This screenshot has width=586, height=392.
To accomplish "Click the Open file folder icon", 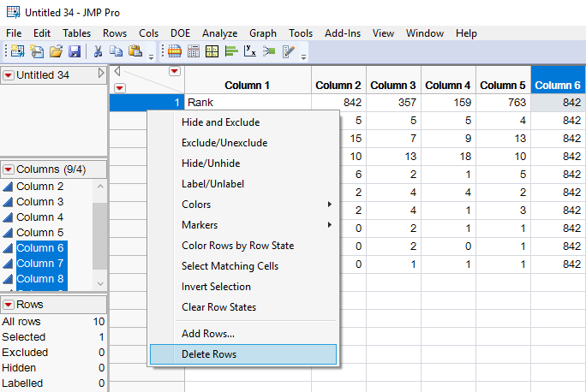I will pyautogui.click(x=56, y=51).
